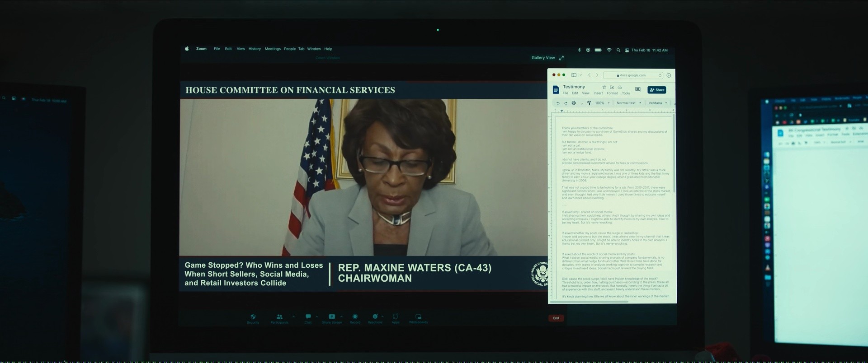Viewport: 868px width, 363px height.
Task: Reload the docs.google.com page
Action: (x=660, y=75)
